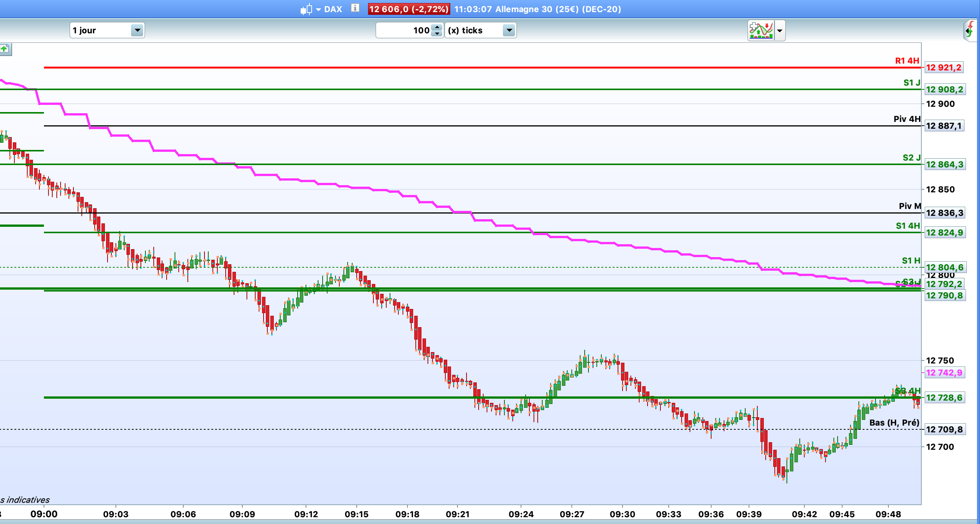
Task: Click the Piv 4H 12 887,1 price label
Action: (944, 126)
